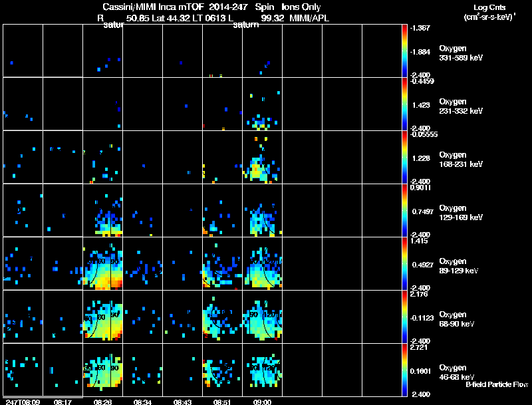Screen dimensions: 532x405
Task: Click the 09:00 Oxygen 231-332 keV image panel
Action: [262, 104]
